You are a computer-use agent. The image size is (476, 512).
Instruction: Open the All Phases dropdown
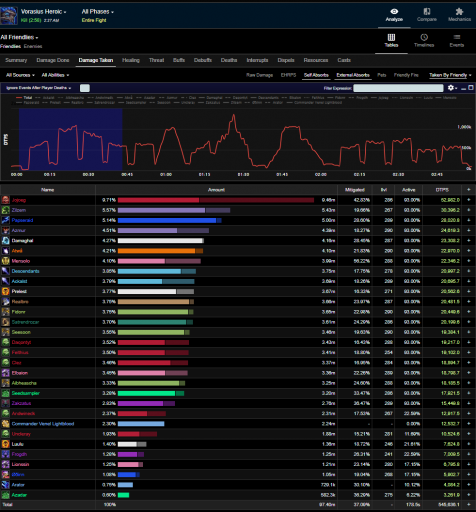pos(97,12)
